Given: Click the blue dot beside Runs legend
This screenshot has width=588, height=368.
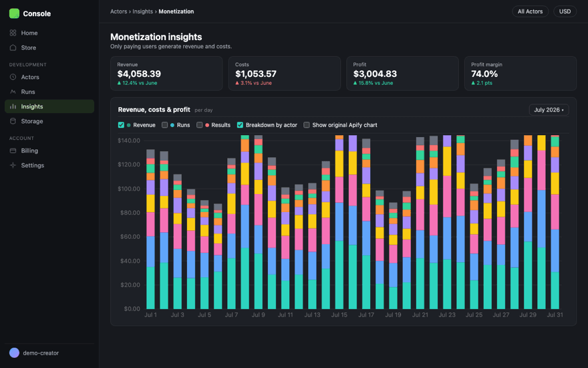Looking at the screenshot, I should (x=172, y=125).
